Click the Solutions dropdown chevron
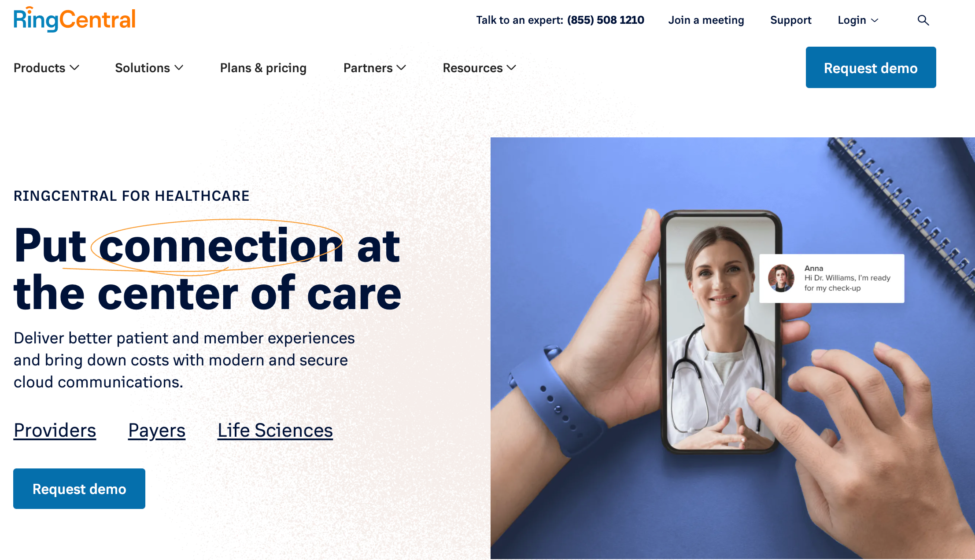This screenshot has width=975, height=560. pyautogui.click(x=180, y=67)
